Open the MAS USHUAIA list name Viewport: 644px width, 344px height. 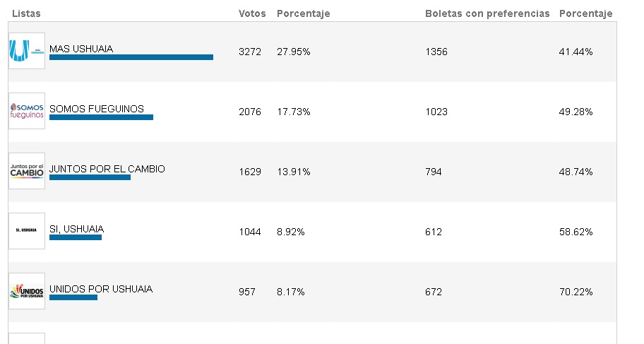pos(81,49)
